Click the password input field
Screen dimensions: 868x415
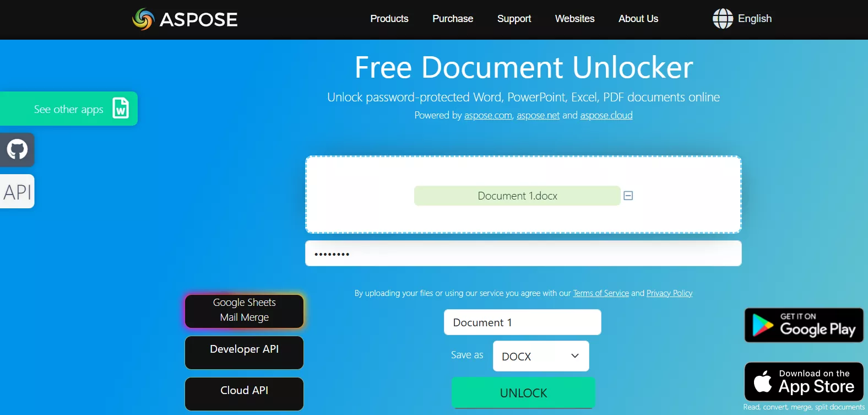pos(523,254)
